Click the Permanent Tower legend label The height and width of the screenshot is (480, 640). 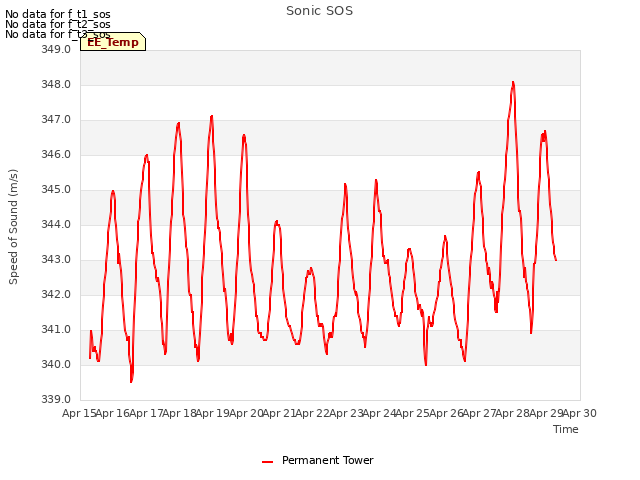[328, 460]
